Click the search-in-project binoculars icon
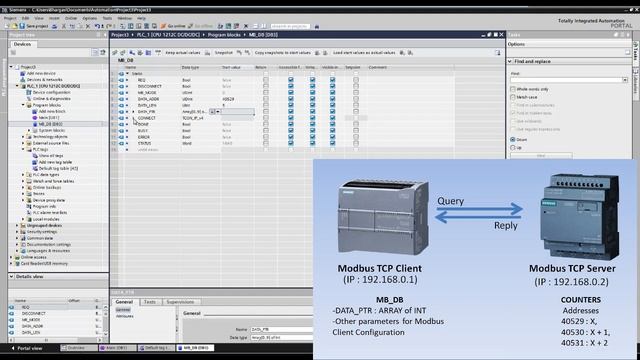Screen dimensions: 640x360 pos(317,26)
